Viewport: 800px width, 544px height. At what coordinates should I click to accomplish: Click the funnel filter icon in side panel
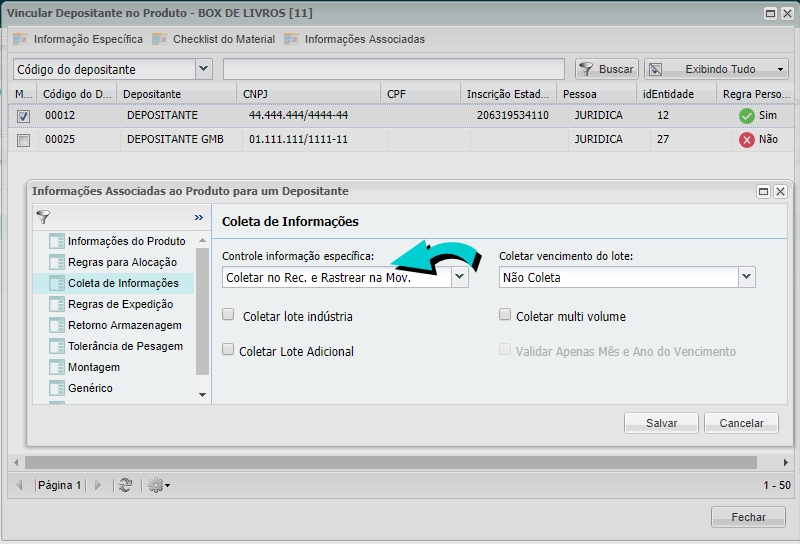point(43,217)
